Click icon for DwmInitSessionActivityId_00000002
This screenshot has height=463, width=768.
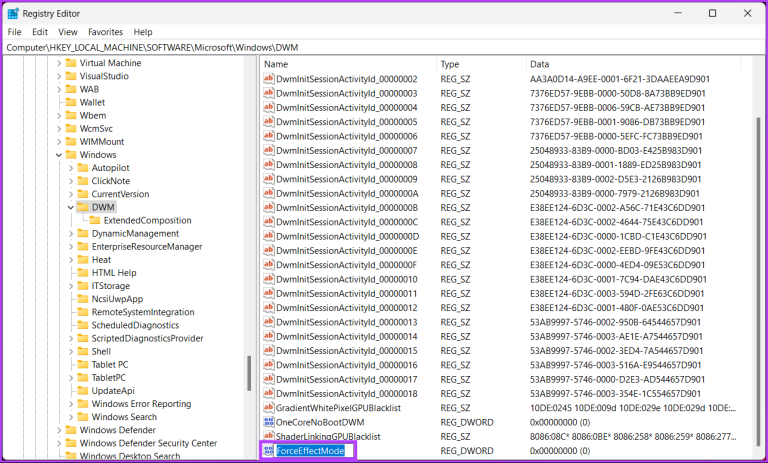tap(268, 78)
